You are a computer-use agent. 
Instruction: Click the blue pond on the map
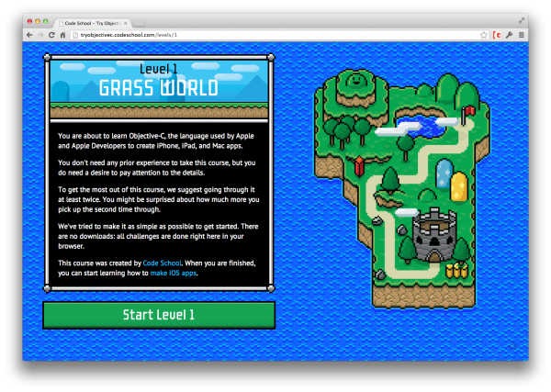pyautogui.click(x=422, y=126)
